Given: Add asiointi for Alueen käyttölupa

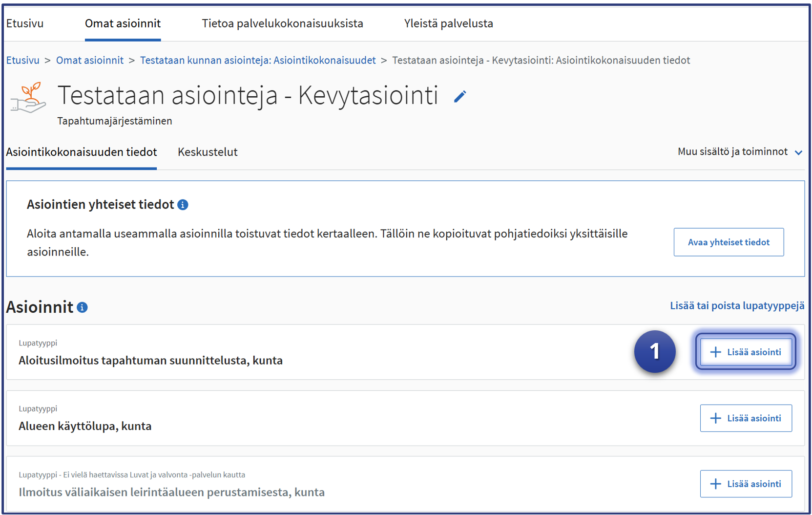Looking at the screenshot, I should 746,418.
